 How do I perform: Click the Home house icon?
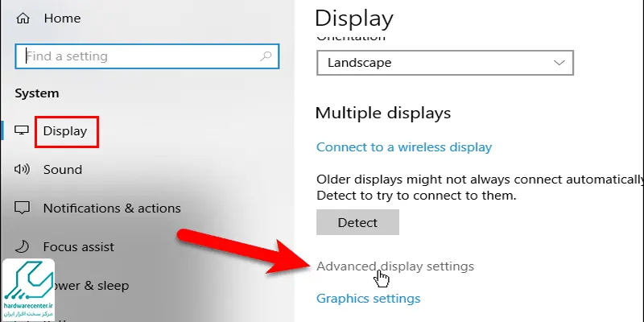[23, 19]
